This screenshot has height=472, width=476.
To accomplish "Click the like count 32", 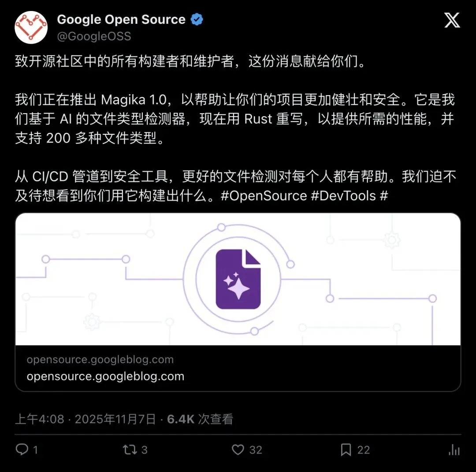I will 256,450.
